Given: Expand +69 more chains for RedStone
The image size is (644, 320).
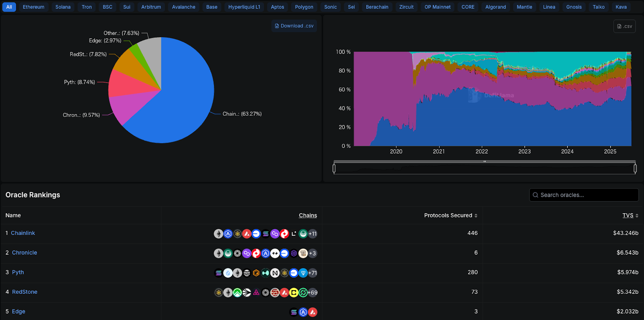Looking at the screenshot, I should point(312,293).
